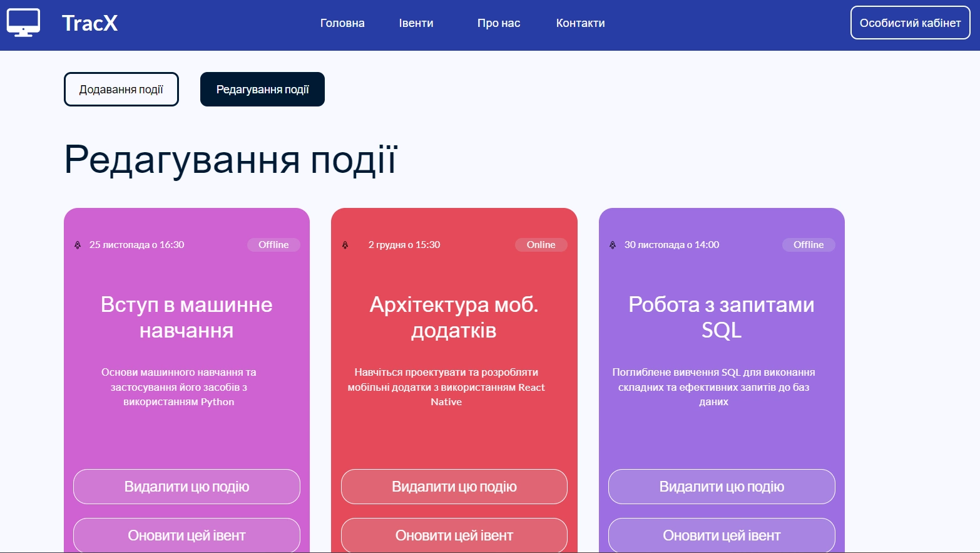Open Особистий кабінет
The height and width of the screenshot is (553, 980).
910,23
